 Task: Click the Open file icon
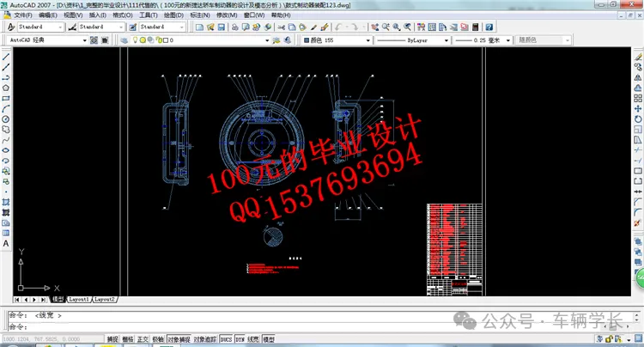210,27
